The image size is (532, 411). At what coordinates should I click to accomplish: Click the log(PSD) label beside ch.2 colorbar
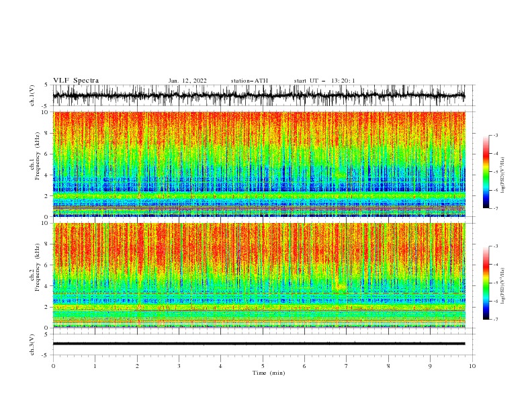[503, 286]
